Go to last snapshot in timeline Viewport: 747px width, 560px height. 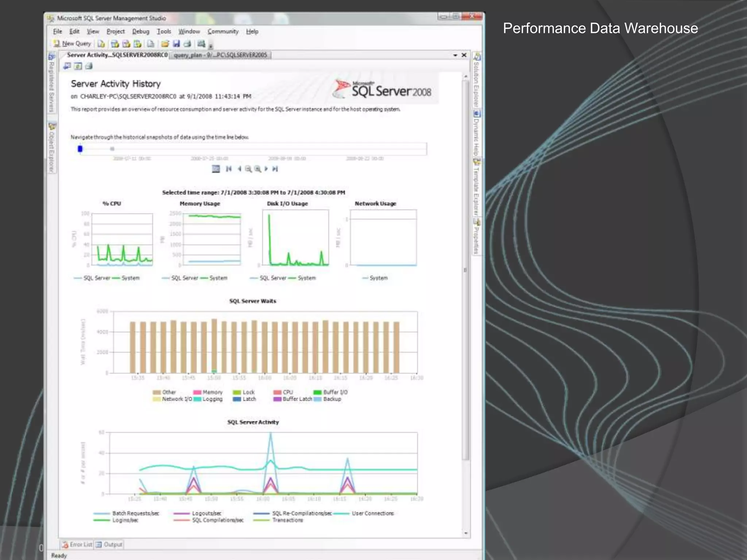point(275,169)
